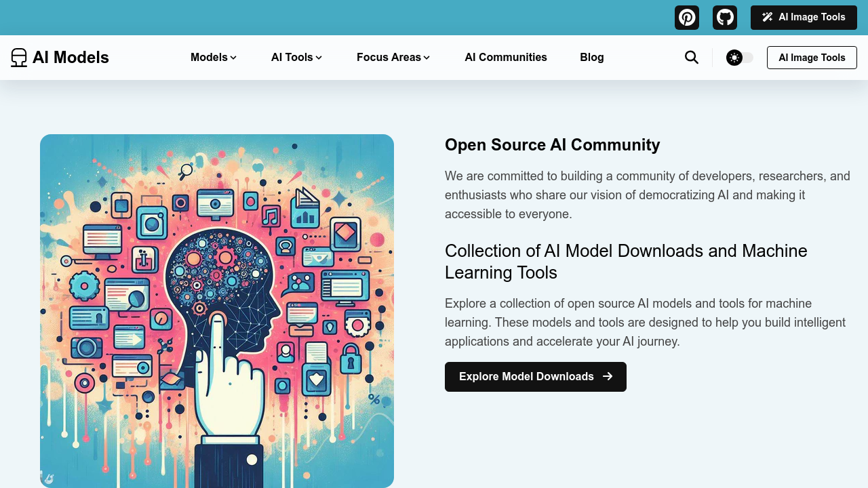
Task: Select AI Image Tools in the navbar
Action: coord(812,58)
